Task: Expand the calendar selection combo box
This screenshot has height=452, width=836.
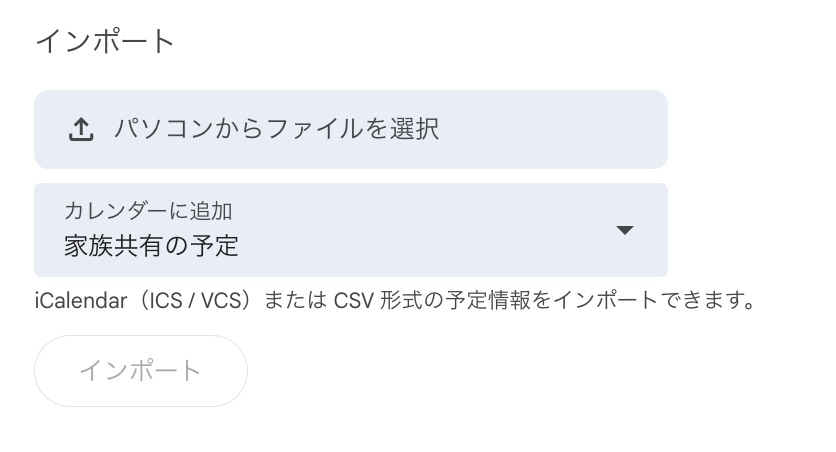Action: point(350,230)
